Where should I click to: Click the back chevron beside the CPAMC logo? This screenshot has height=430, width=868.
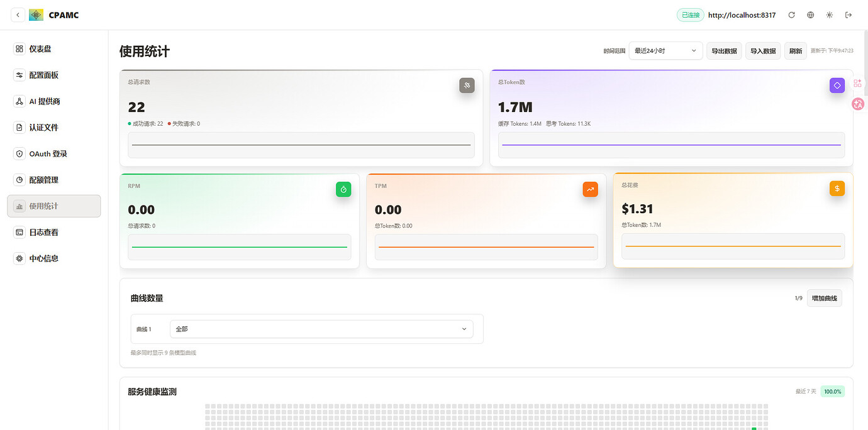pos(18,15)
